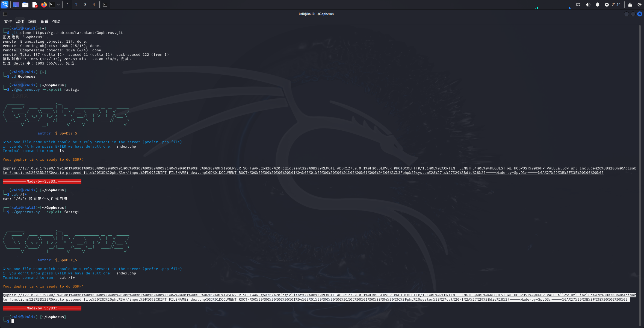Click the 21:14 clock
Viewport: 644px width, 328px height.
point(616,5)
